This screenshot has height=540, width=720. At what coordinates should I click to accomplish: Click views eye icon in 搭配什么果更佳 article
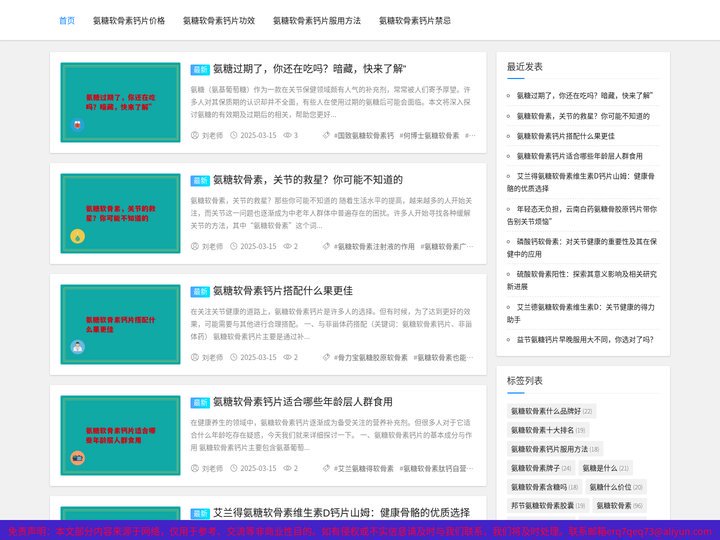coord(287,357)
